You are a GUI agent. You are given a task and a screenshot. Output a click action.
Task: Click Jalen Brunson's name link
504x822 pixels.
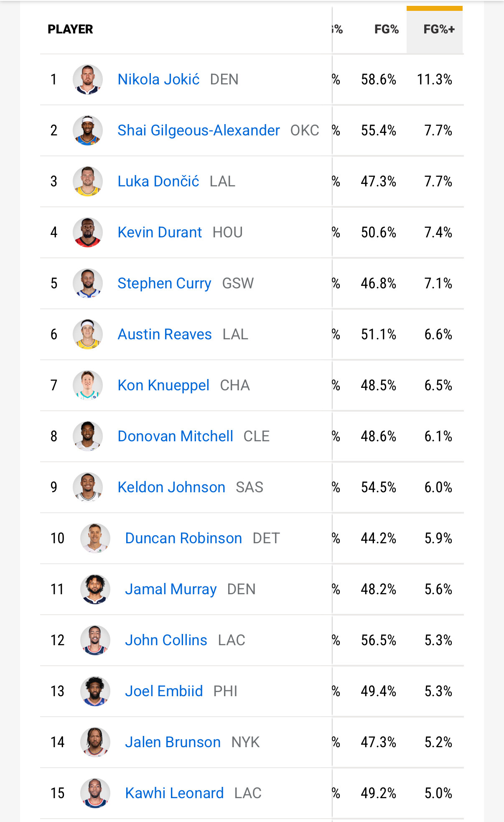click(x=173, y=742)
